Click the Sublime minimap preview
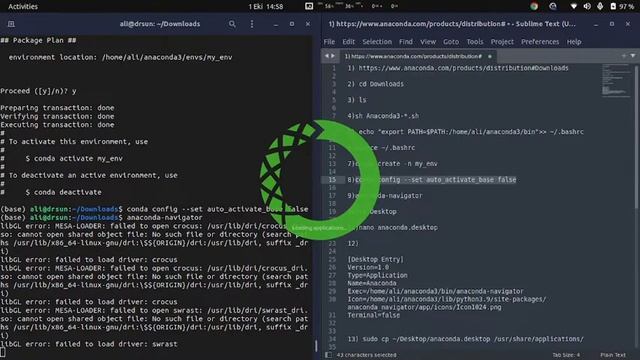This screenshot has width=640, height=360. coord(616,80)
